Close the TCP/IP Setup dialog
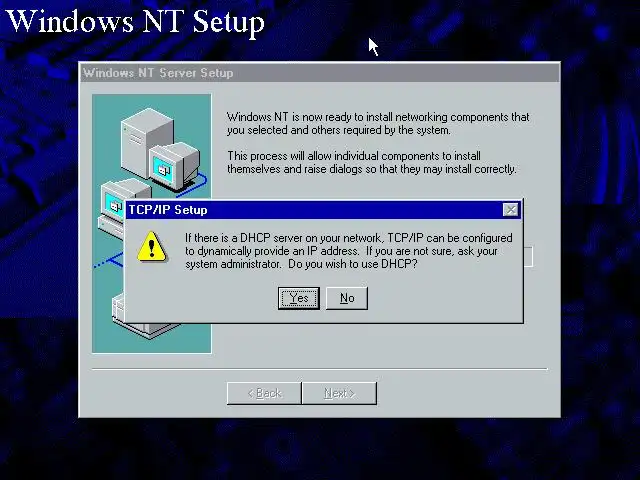 [x=511, y=210]
